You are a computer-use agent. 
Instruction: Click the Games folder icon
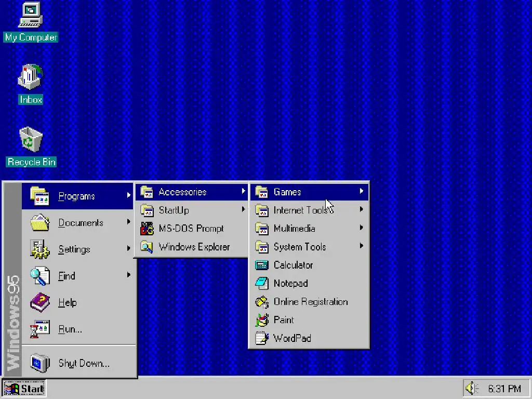pos(262,192)
